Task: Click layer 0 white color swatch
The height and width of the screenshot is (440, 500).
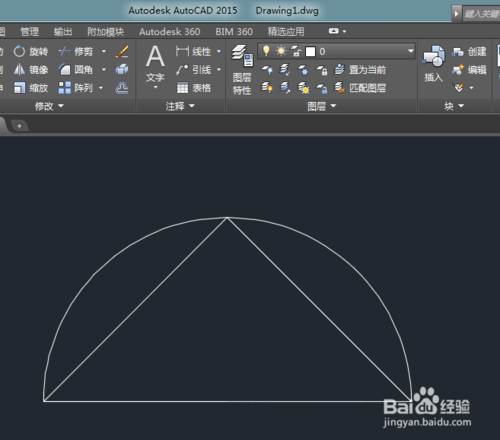Action: click(310, 52)
